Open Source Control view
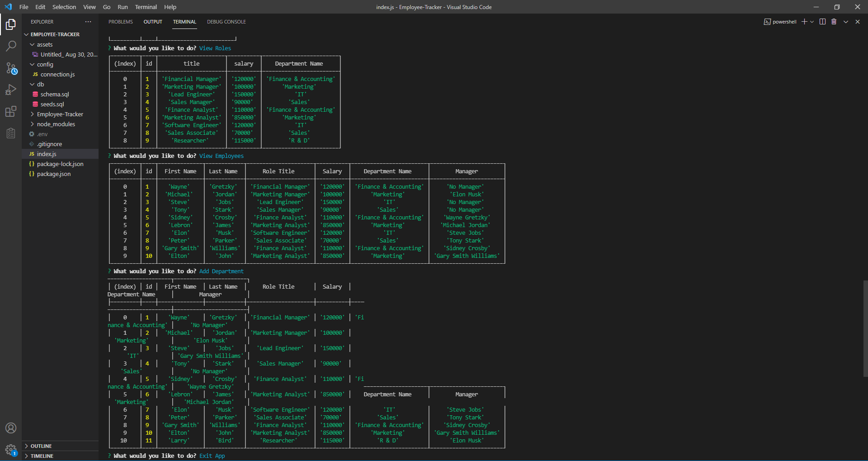868x461 pixels. pos(11,68)
